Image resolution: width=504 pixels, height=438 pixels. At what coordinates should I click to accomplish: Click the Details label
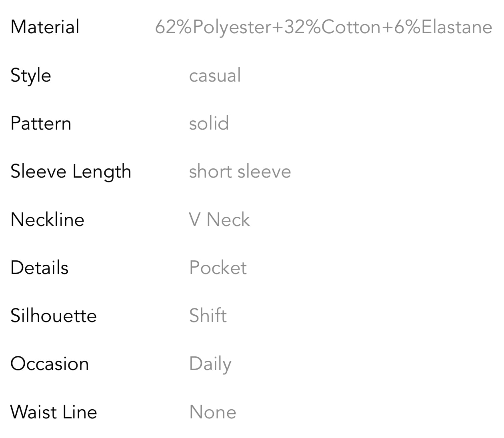pyautogui.click(x=40, y=268)
